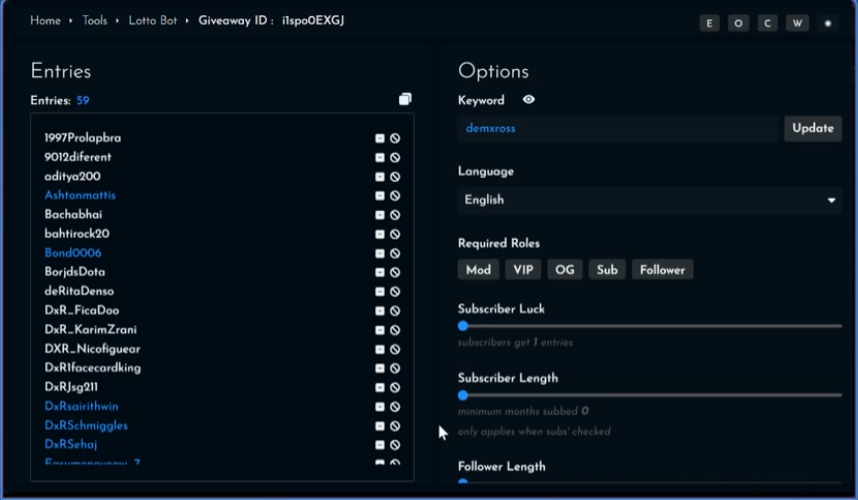858x500 pixels.
Task: Select entry name Ashtonmattis
Action: (x=80, y=195)
